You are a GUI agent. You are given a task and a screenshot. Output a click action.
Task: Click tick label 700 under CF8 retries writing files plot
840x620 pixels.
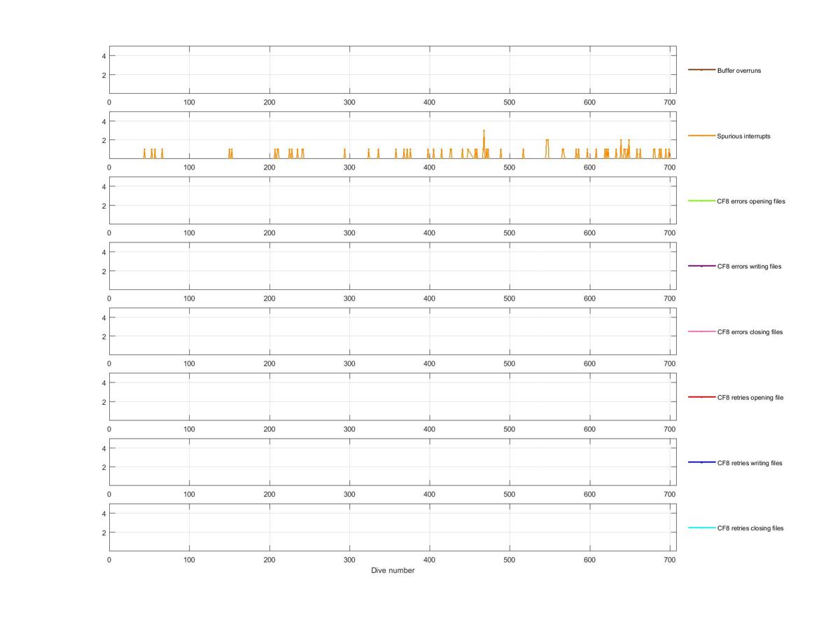click(669, 495)
